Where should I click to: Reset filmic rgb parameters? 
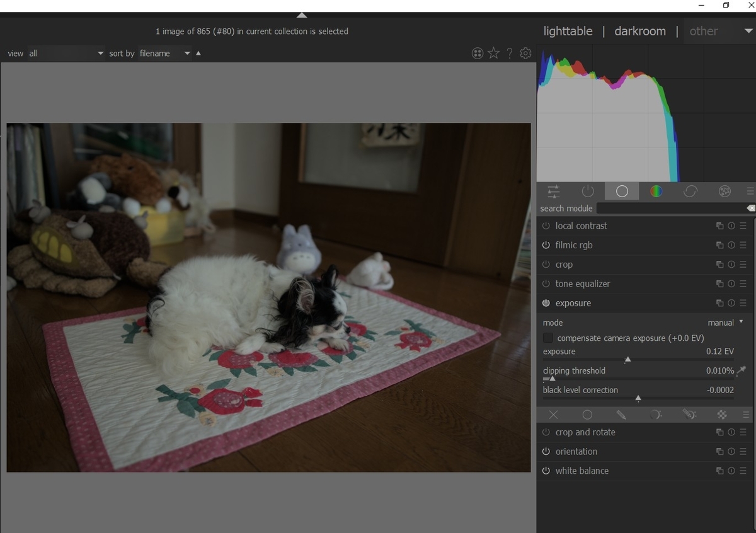coord(731,245)
